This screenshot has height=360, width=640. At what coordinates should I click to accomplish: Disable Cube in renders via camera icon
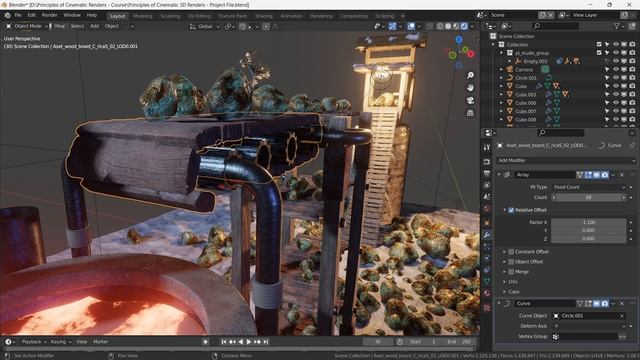pos(632,86)
